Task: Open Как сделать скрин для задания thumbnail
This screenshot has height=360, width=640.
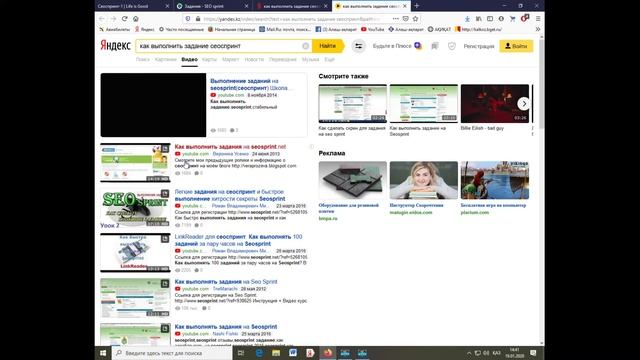Action: 353,104
